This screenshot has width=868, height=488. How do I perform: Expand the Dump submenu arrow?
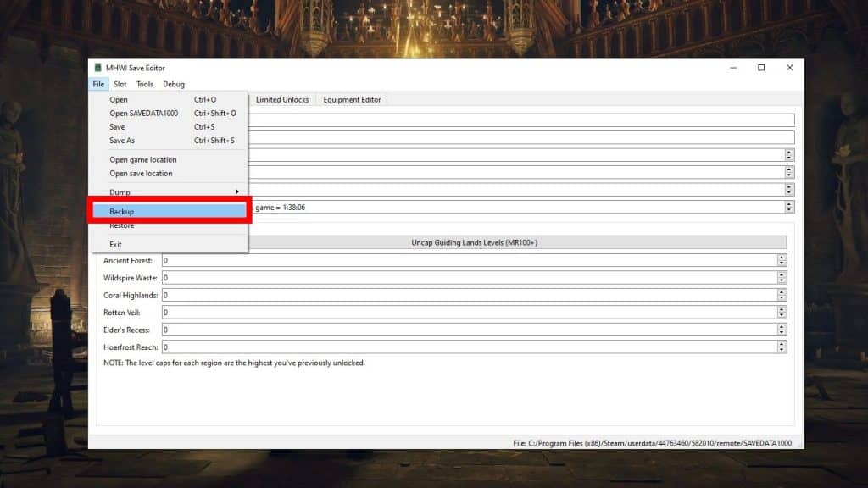click(237, 192)
